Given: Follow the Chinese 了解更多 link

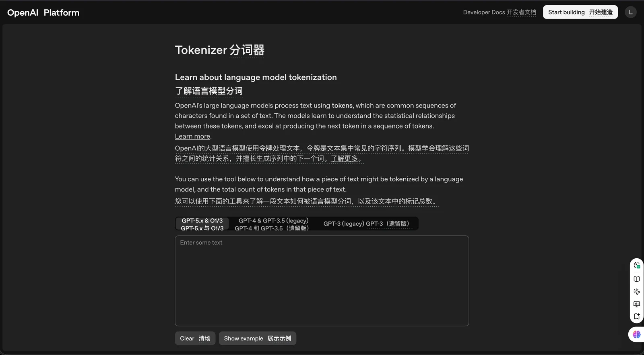Looking at the screenshot, I should pyautogui.click(x=345, y=158).
